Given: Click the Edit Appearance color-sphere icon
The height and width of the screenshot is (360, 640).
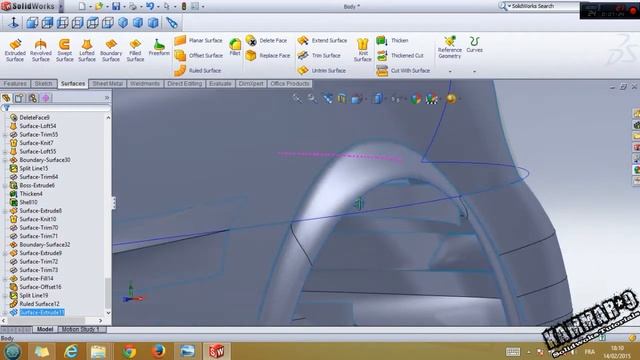Looking at the screenshot, I should [x=416, y=98].
